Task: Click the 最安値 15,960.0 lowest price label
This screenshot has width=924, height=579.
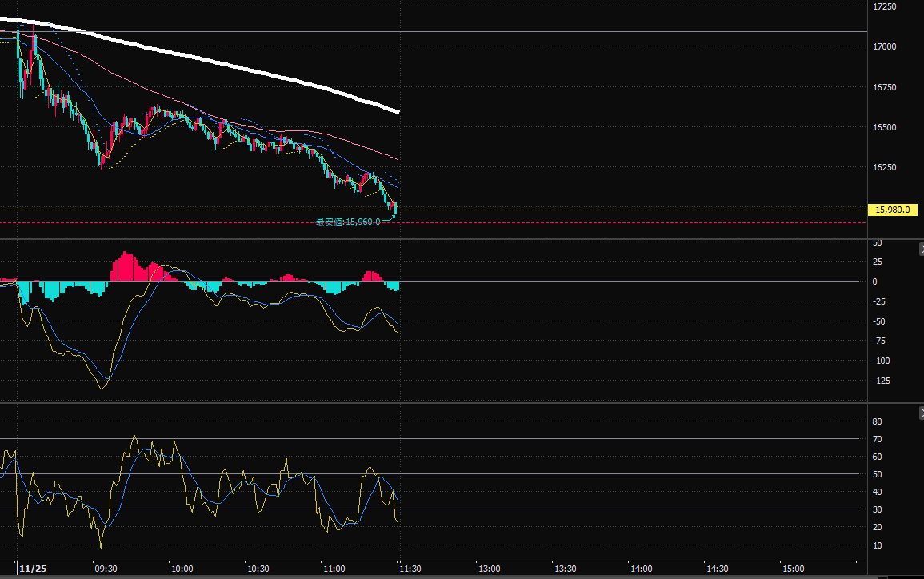Action: (x=348, y=222)
